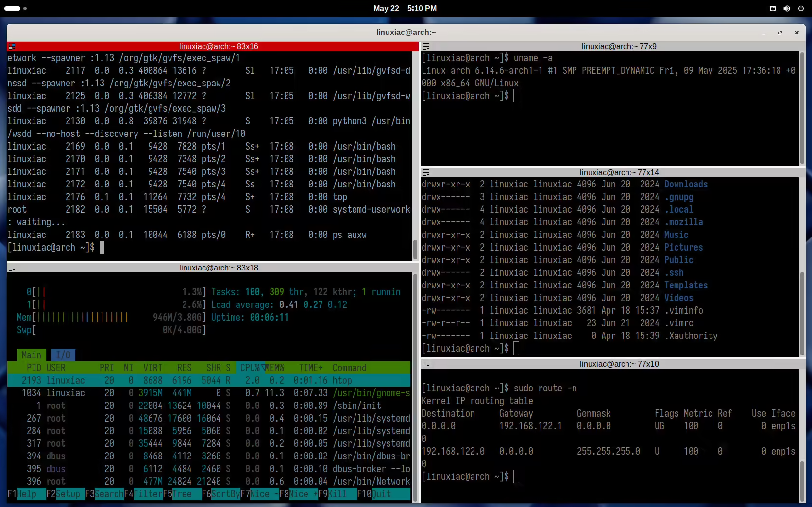Click the uname -a command text
The width and height of the screenshot is (812, 507).
pos(533,58)
